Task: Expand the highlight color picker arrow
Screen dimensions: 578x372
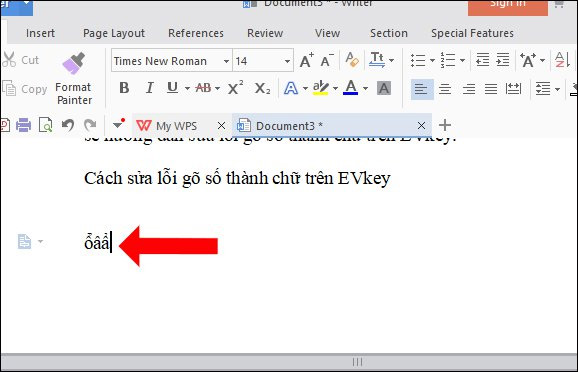Action: point(335,88)
